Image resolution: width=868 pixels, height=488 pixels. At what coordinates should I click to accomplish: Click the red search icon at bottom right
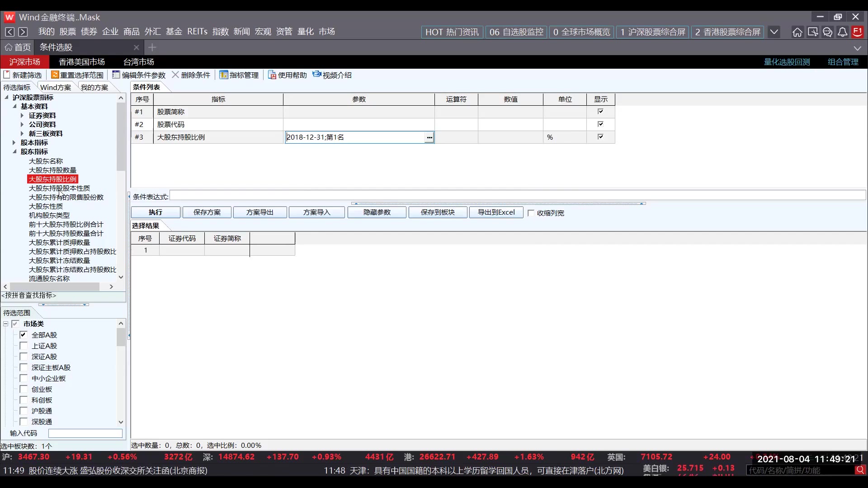(860, 470)
